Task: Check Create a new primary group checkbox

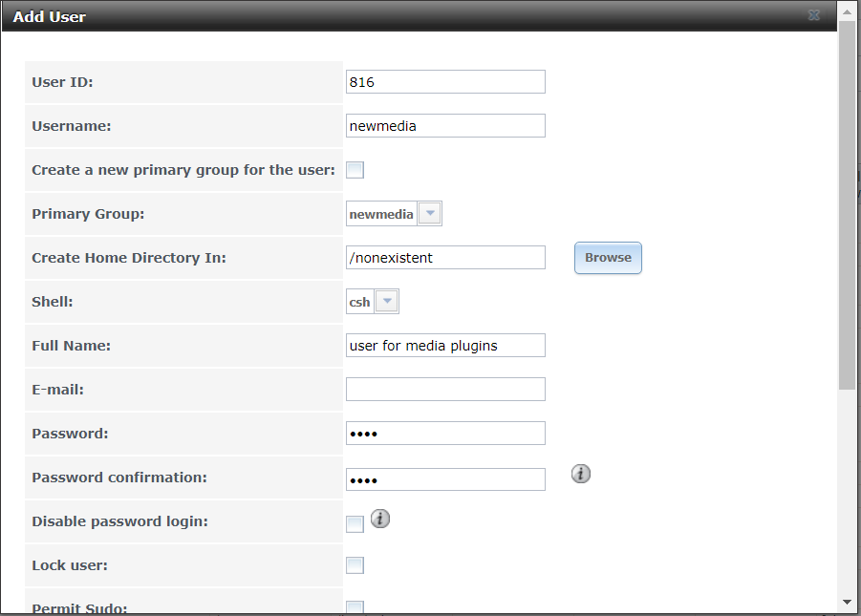Action: [355, 170]
